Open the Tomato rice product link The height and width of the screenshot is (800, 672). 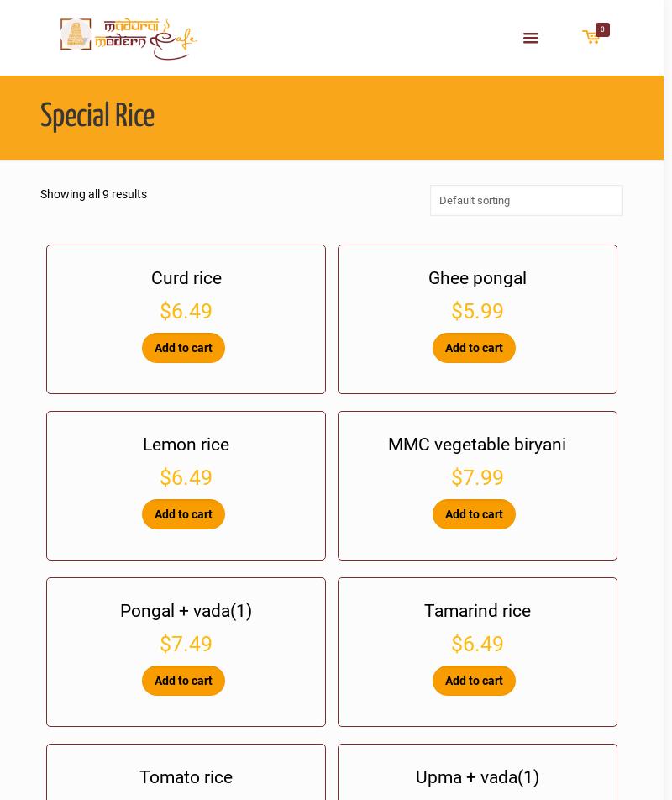tap(186, 777)
